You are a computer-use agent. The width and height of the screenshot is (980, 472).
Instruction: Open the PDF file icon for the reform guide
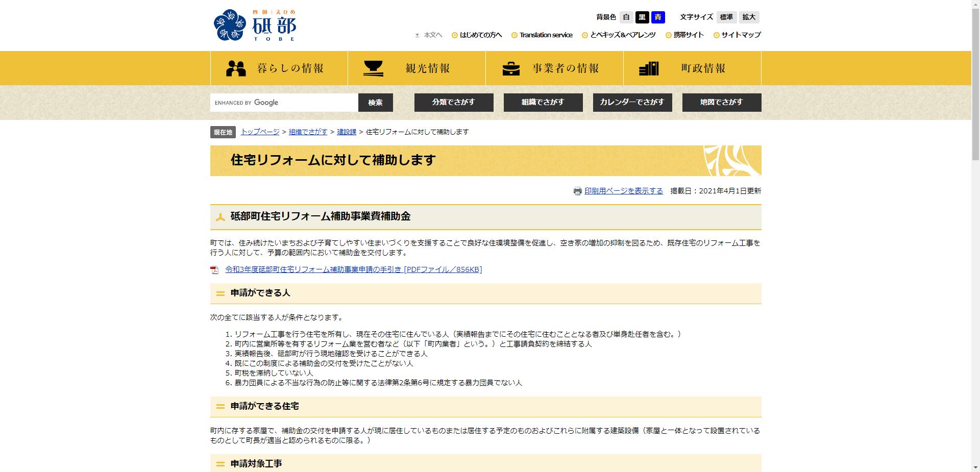[x=214, y=269]
